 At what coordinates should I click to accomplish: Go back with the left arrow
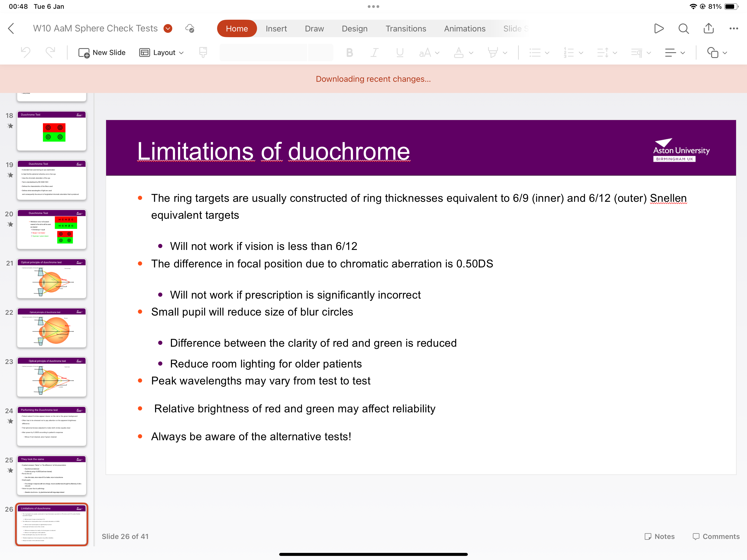point(11,29)
